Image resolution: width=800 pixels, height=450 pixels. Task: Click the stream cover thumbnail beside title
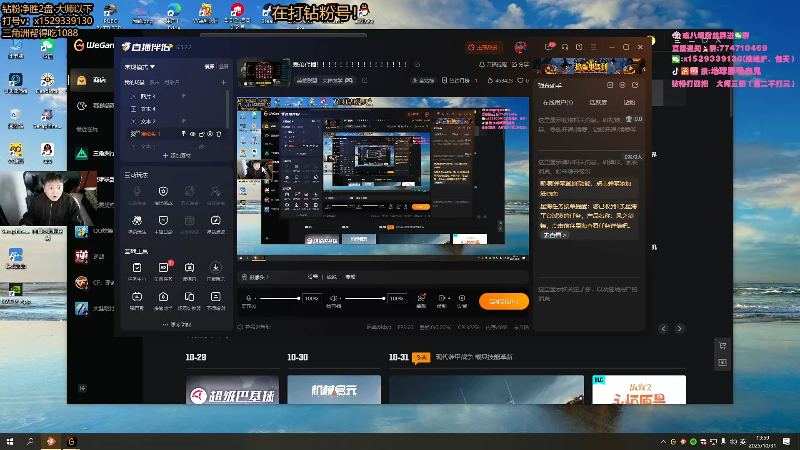[x=264, y=72]
